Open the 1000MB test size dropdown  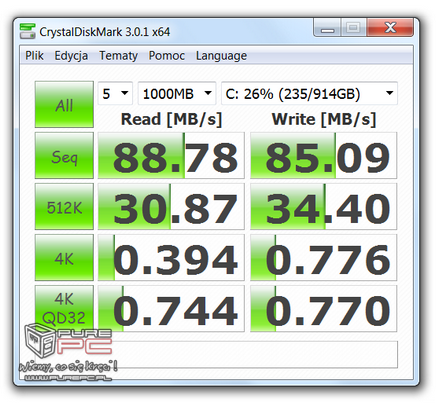tap(177, 93)
